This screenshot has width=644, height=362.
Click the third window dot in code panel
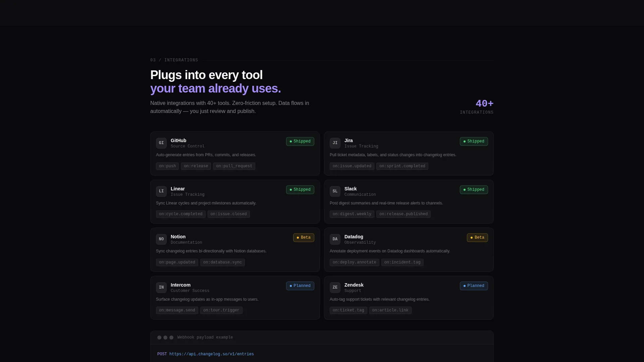coord(171,338)
